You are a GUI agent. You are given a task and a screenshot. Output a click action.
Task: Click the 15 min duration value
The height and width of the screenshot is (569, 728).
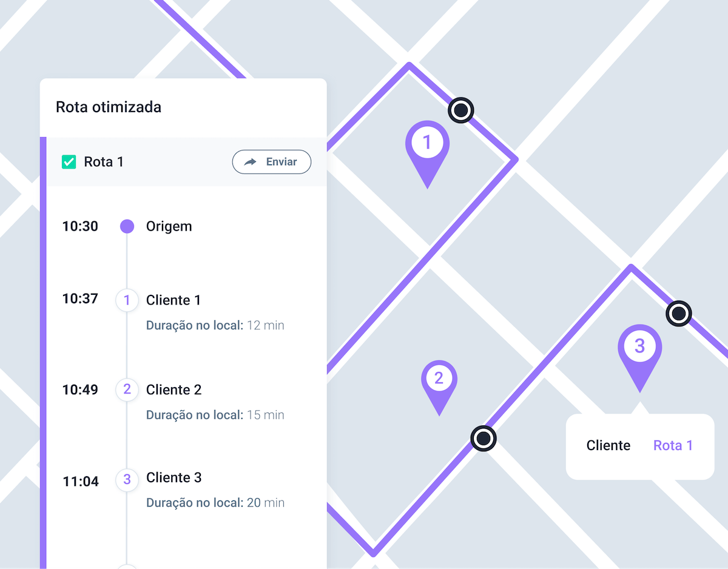pyautogui.click(x=266, y=415)
